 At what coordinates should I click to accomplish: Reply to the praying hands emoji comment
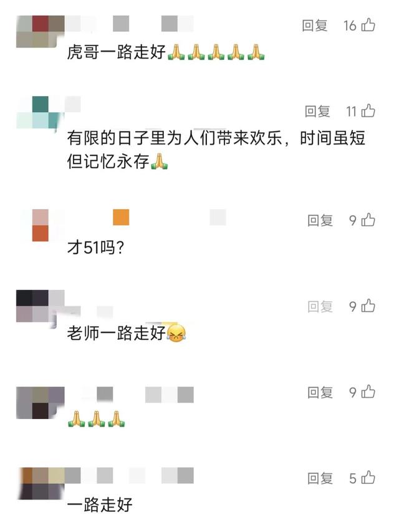[x=320, y=392]
